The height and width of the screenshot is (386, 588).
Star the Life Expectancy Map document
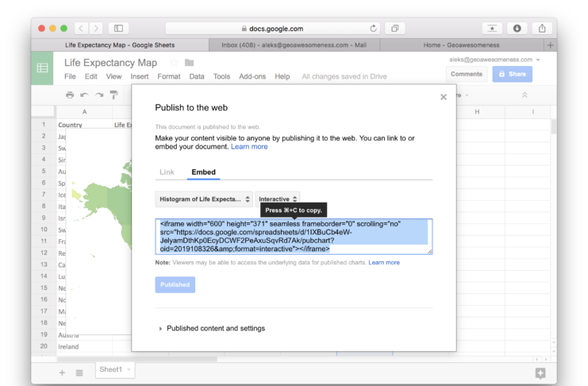point(174,63)
